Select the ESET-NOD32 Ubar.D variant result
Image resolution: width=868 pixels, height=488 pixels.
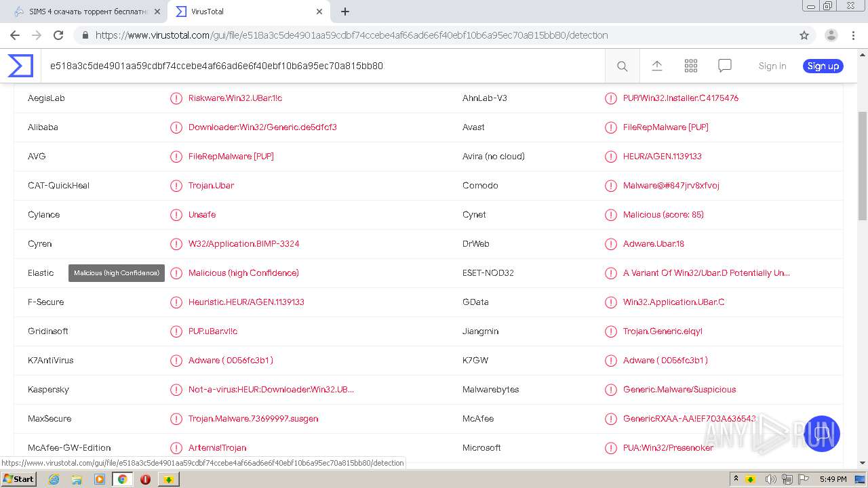click(x=707, y=273)
